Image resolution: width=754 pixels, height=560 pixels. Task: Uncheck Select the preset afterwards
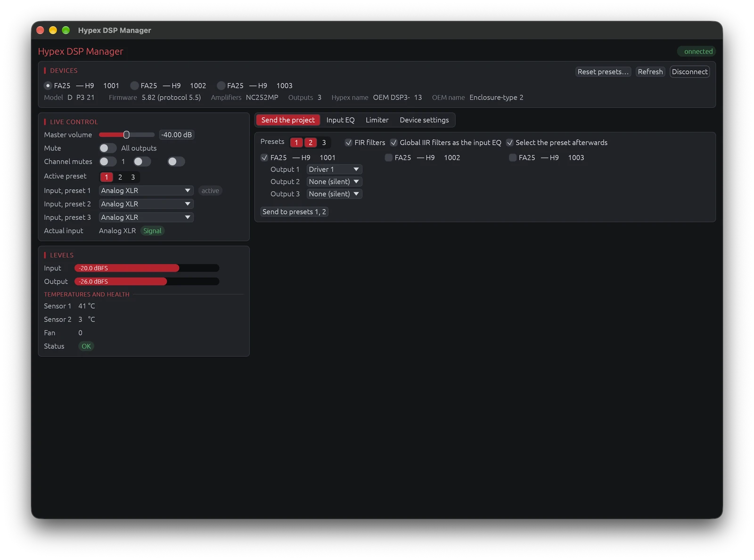click(x=510, y=143)
